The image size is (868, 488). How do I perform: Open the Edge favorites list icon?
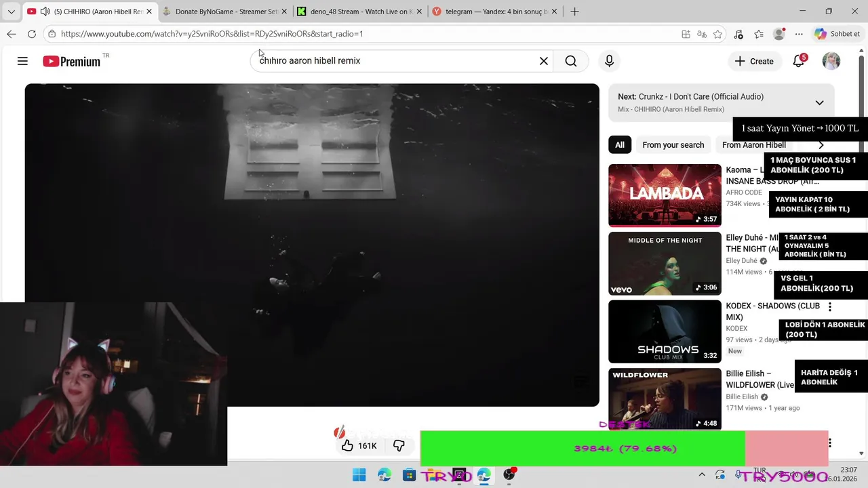tap(759, 34)
